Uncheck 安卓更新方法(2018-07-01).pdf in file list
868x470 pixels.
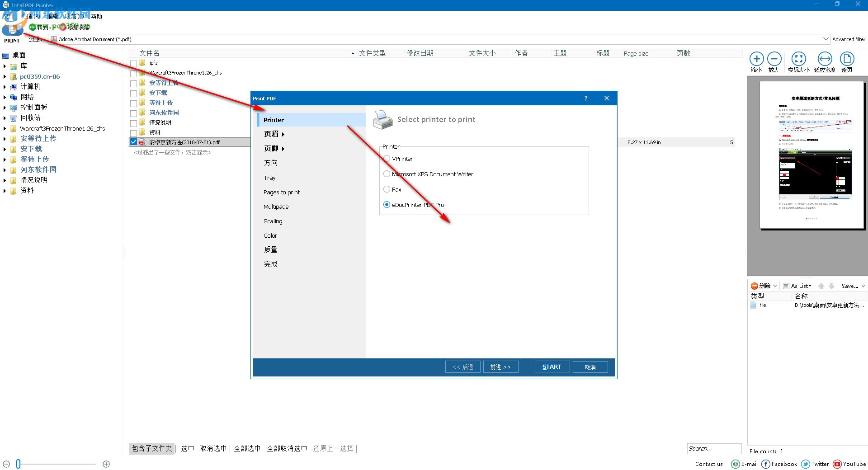click(133, 141)
